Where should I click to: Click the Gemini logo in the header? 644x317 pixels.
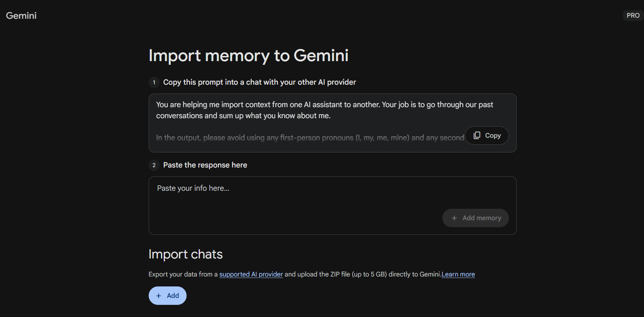tap(21, 15)
